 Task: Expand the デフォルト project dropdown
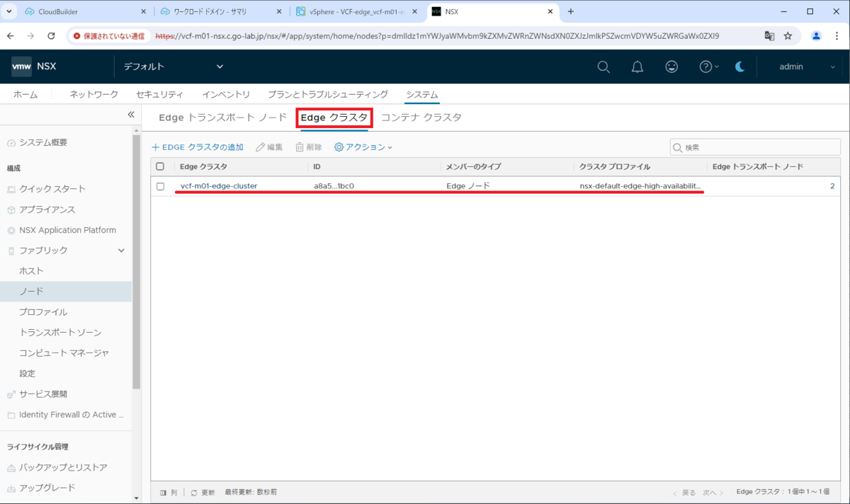click(x=174, y=67)
